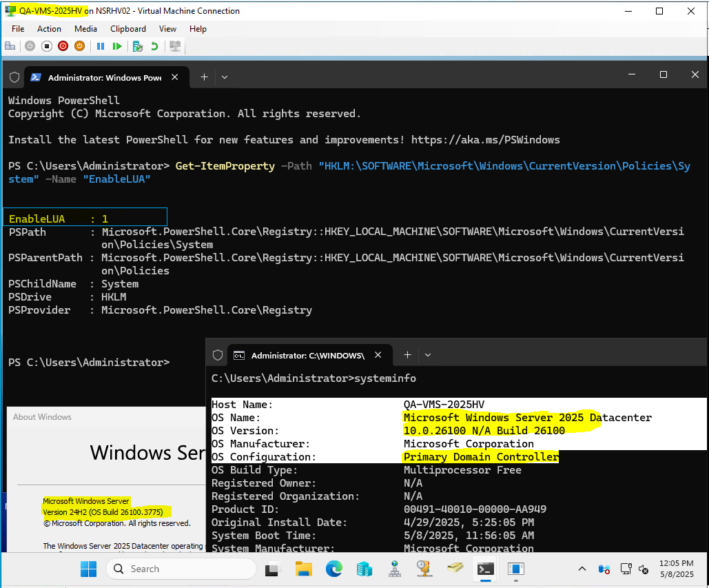This screenshot has width=709, height=588.
Task: Click the clock-and-figure taskbar icon
Action: coord(424,569)
